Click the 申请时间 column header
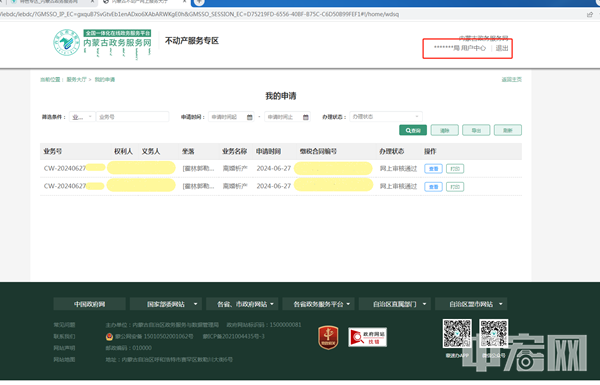The width and height of the screenshot is (600, 385). [269, 152]
